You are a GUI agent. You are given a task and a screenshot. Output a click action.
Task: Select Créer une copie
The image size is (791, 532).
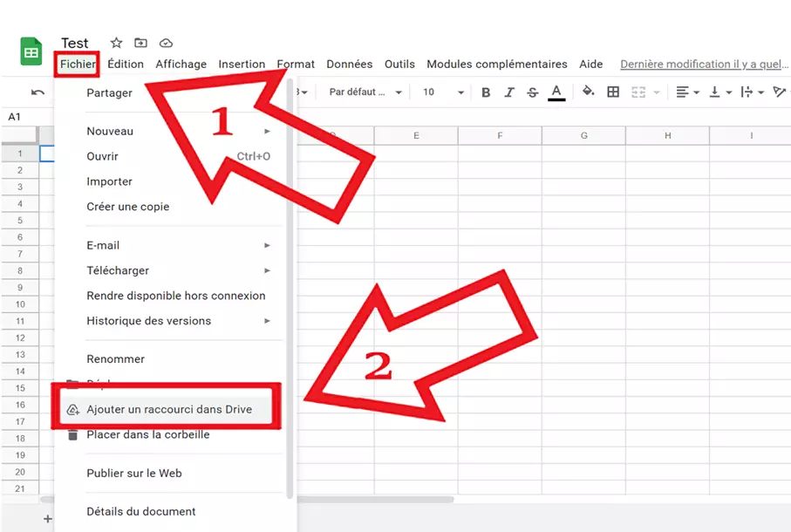(x=171, y=207)
